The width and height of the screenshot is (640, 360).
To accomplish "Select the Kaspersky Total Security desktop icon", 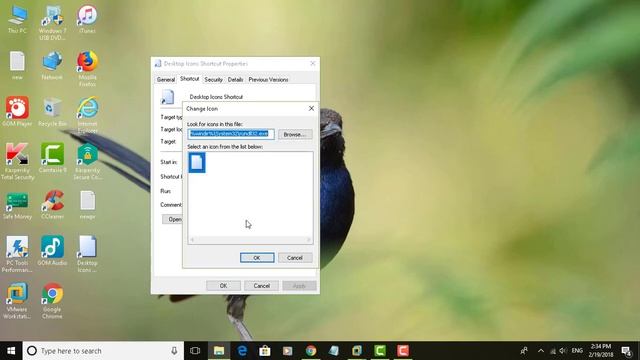I will 17,161.
